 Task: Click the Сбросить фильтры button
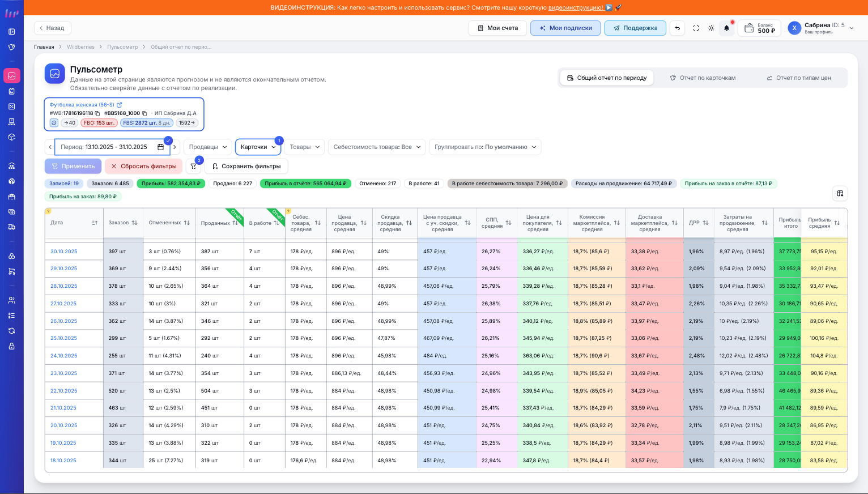point(143,166)
